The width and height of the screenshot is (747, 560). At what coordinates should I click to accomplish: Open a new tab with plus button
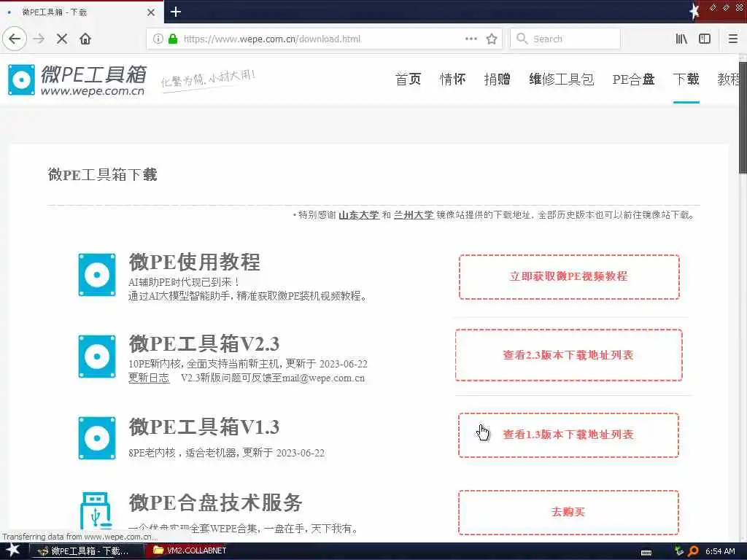point(176,12)
